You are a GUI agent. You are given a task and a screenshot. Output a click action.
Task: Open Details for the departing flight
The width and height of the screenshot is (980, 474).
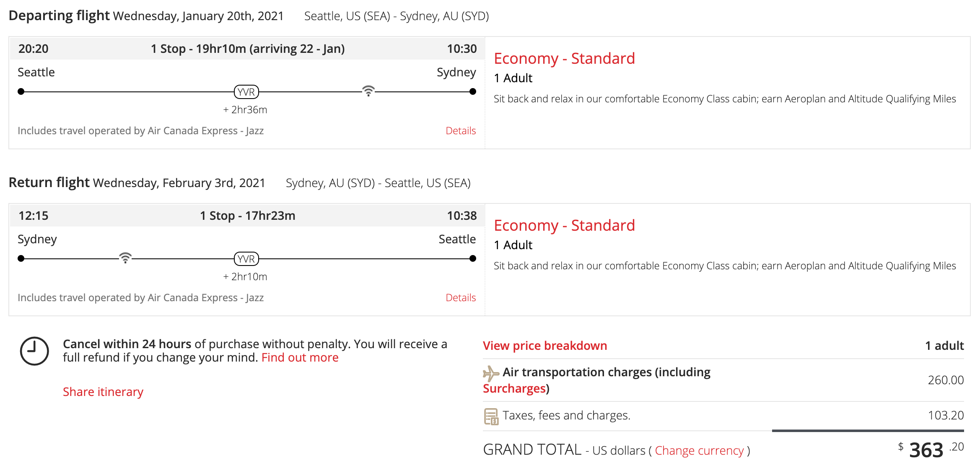460,131
